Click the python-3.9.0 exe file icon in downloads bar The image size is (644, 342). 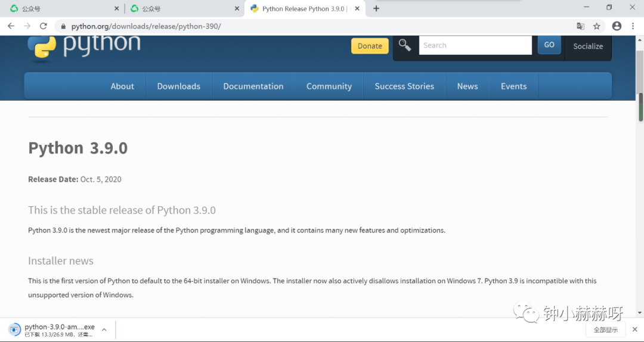[x=14, y=329]
